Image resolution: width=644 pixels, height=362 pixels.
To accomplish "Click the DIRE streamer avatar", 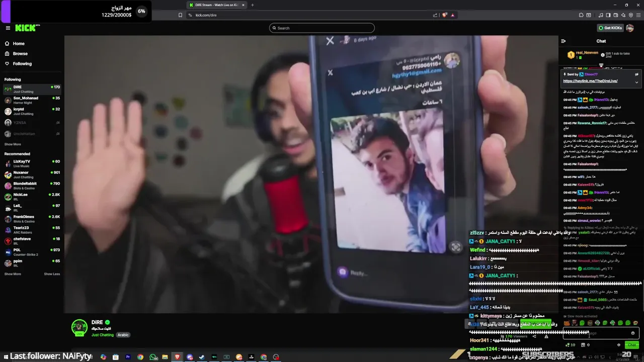I will point(79,327).
